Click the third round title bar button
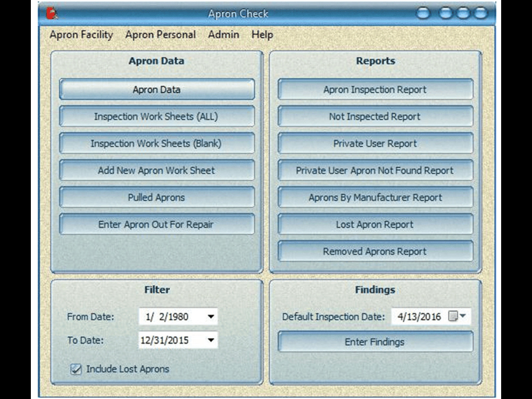 point(463,13)
